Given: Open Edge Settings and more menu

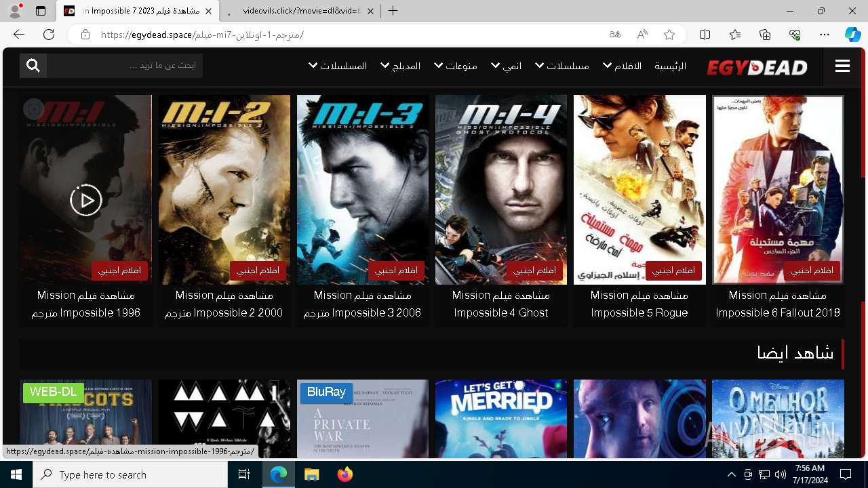Looking at the screenshot, I should coord(825,35).
